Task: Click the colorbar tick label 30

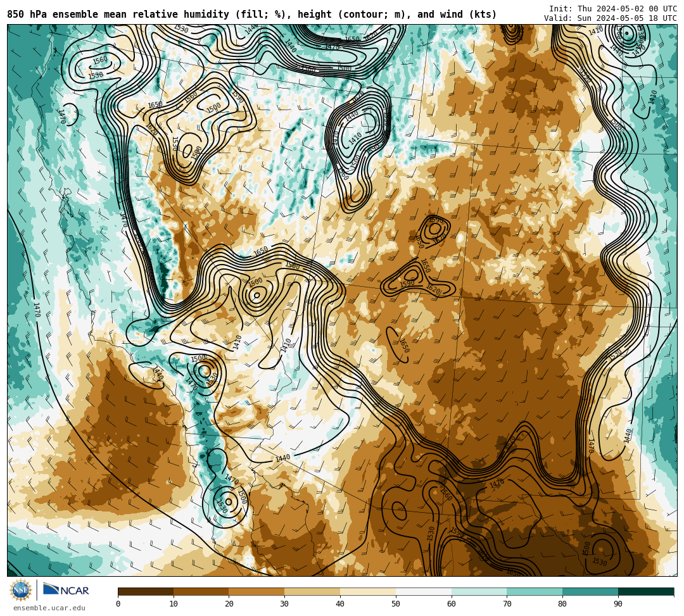Action: click(284, 604)
